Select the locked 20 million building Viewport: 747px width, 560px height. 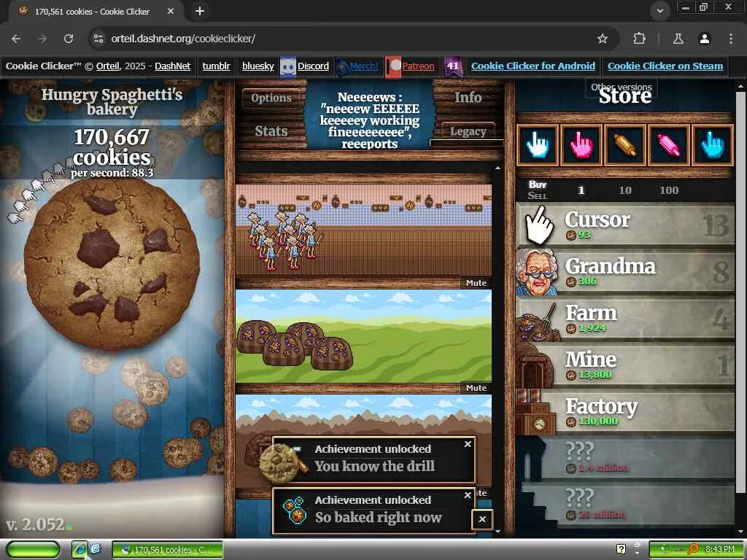tap(625, 505)
